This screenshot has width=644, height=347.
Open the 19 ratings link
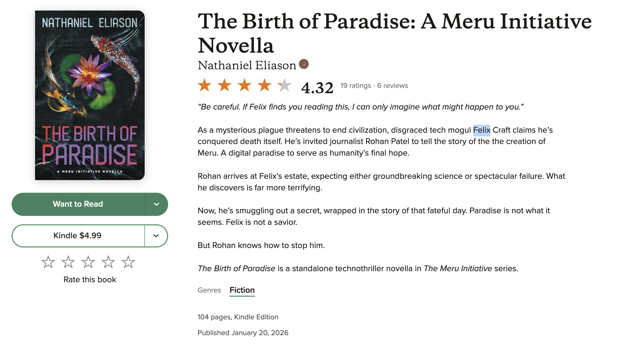pos(355,86)
